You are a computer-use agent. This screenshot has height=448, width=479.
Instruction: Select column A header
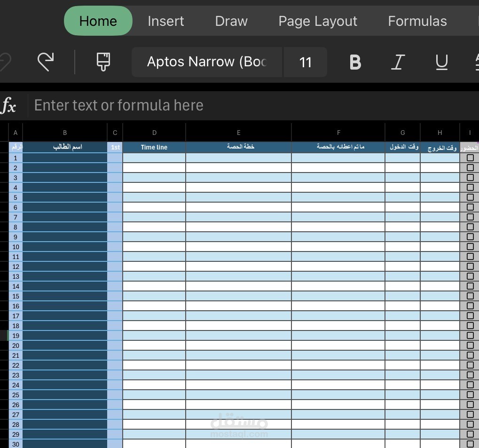click(x=16, y=133)
